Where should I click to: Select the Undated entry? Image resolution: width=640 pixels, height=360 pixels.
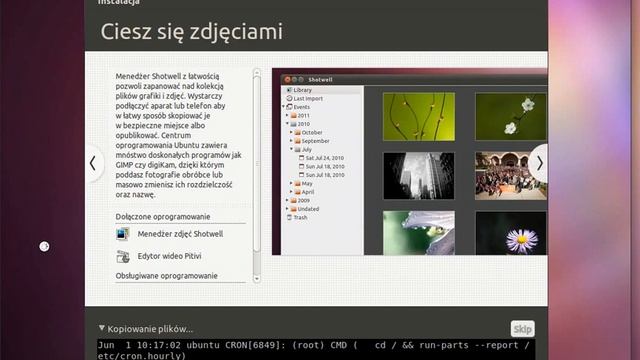click(308, 209)
